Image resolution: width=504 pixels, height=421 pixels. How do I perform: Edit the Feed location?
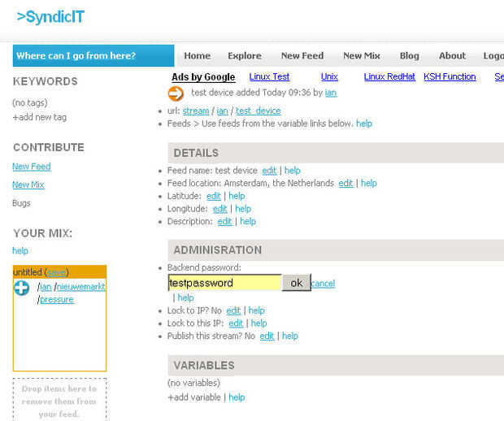pyautogui.click(x=345, y=183)
